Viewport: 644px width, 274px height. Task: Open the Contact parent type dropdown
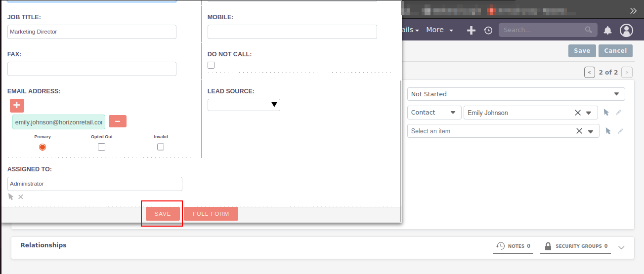(434, 113)
